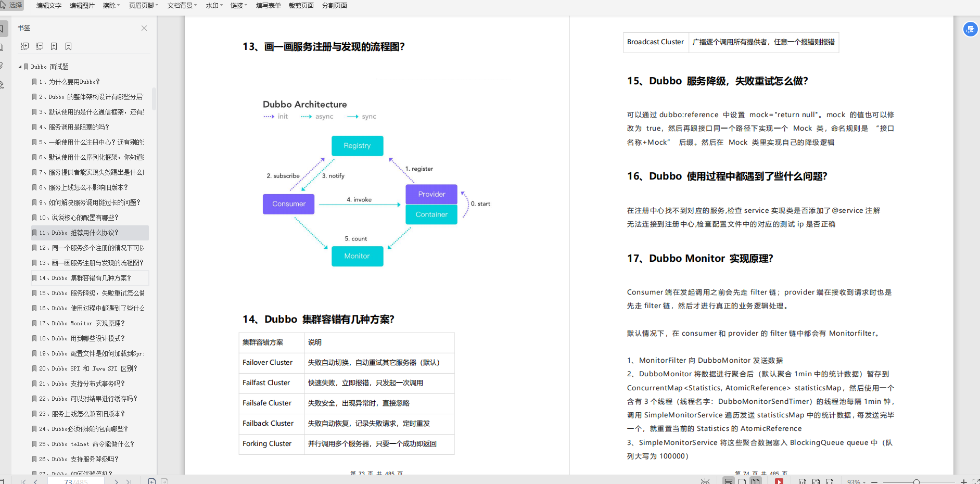Go to the previous page arrow
Viewport: 980px width, 484px height.
click(x=36, y=481)
